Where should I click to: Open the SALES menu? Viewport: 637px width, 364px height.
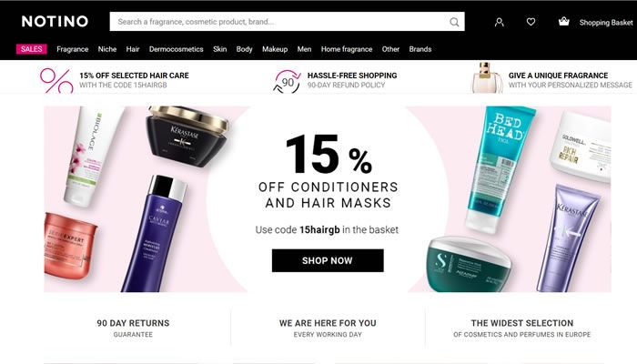(x=31, y=49)
